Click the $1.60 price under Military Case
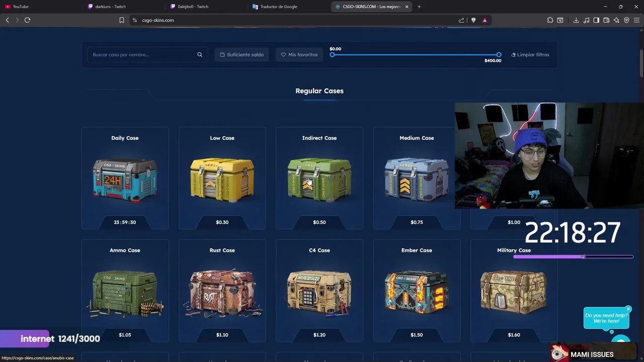Viewport: 644px width, 362px height. point(514,335)
